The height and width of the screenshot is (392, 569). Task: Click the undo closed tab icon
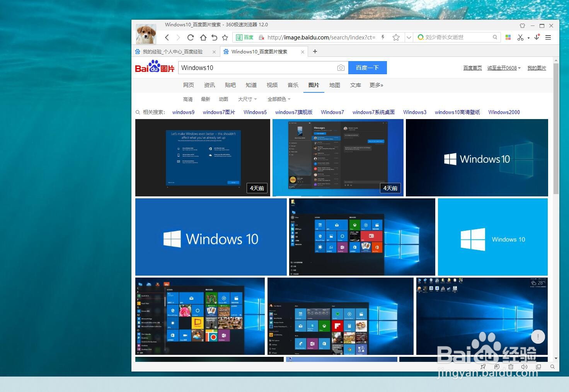214,37
